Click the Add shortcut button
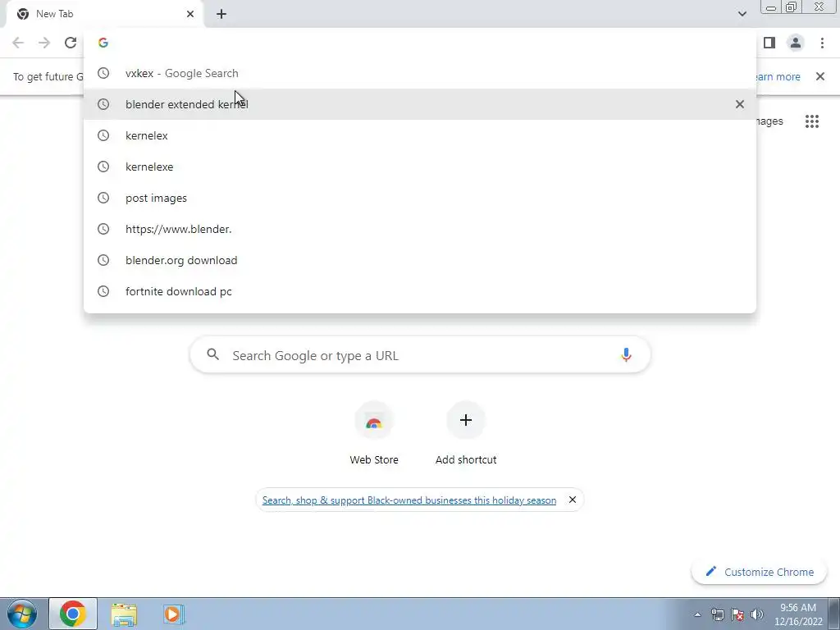Screen dimensions: 840x630 466,434
